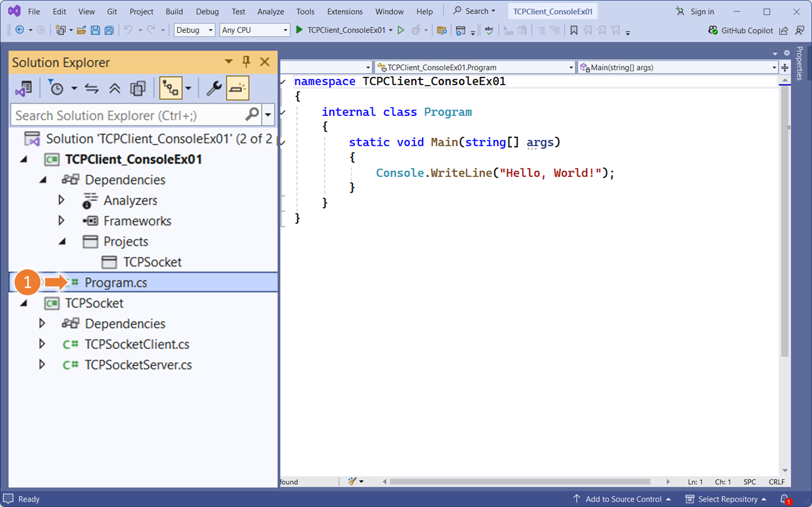Close the Solution Explorer panel
Image resolution: width=812 pixels, height=507 pixels.
pos(265,62)
